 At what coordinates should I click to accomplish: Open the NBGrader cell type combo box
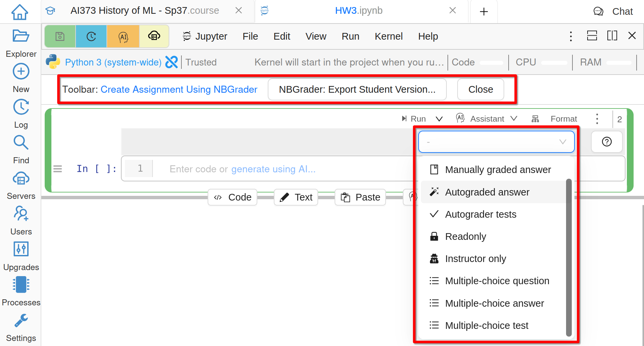pos(496,142)
